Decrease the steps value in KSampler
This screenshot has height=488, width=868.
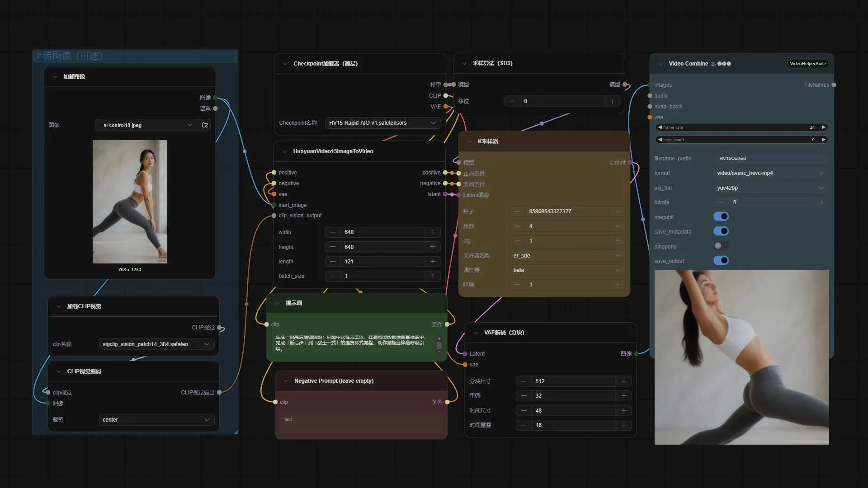(517, 226)
